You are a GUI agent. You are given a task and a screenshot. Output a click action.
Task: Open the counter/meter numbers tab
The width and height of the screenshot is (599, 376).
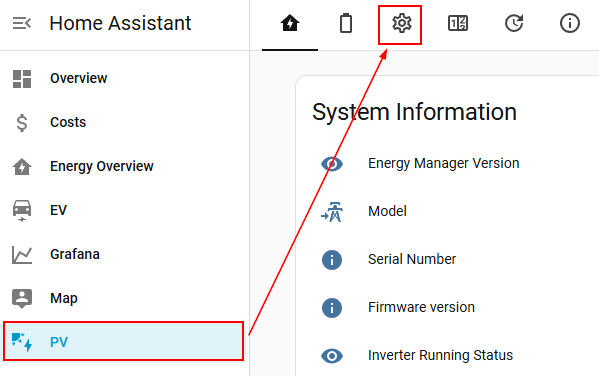coord(458,24)
